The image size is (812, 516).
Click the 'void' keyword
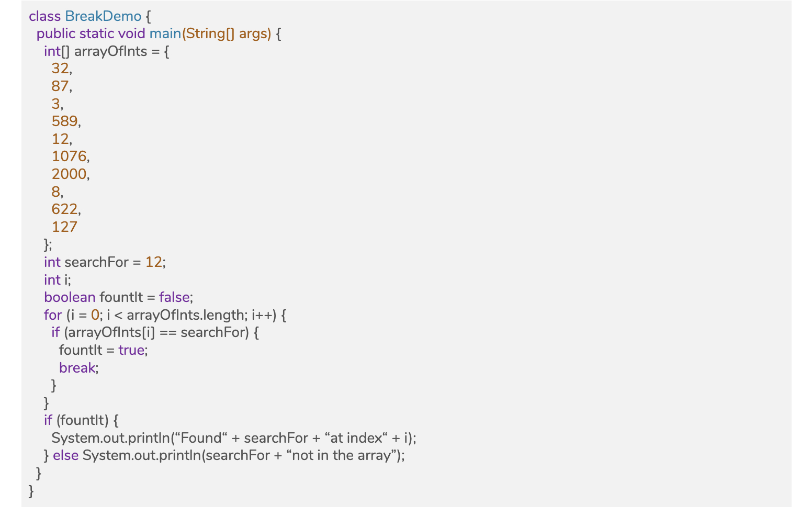[131, 34]
